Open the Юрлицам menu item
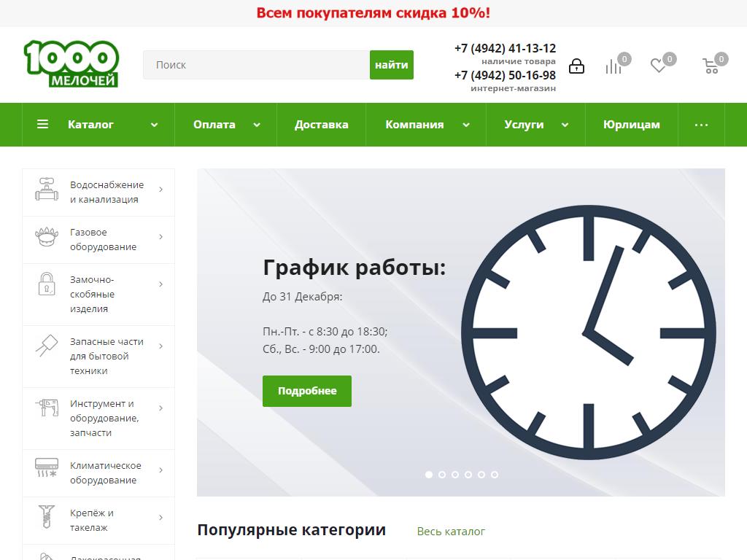747x560 pixels. pyautogui.click(x=631, y=125)
